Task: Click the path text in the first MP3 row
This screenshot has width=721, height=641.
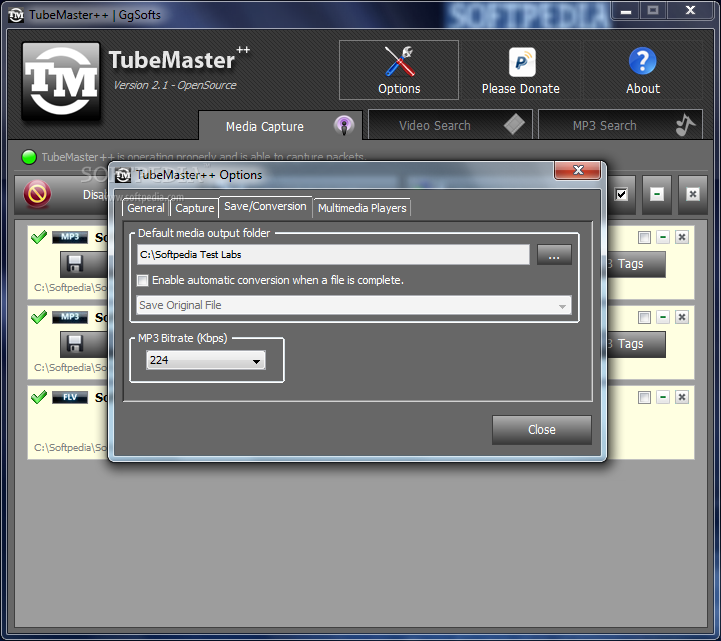Action: click(x=70, y=287)
